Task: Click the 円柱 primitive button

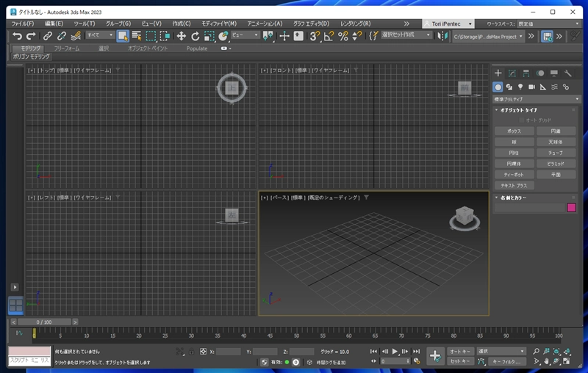Action: pyautogui.click(x=514, y=153)
